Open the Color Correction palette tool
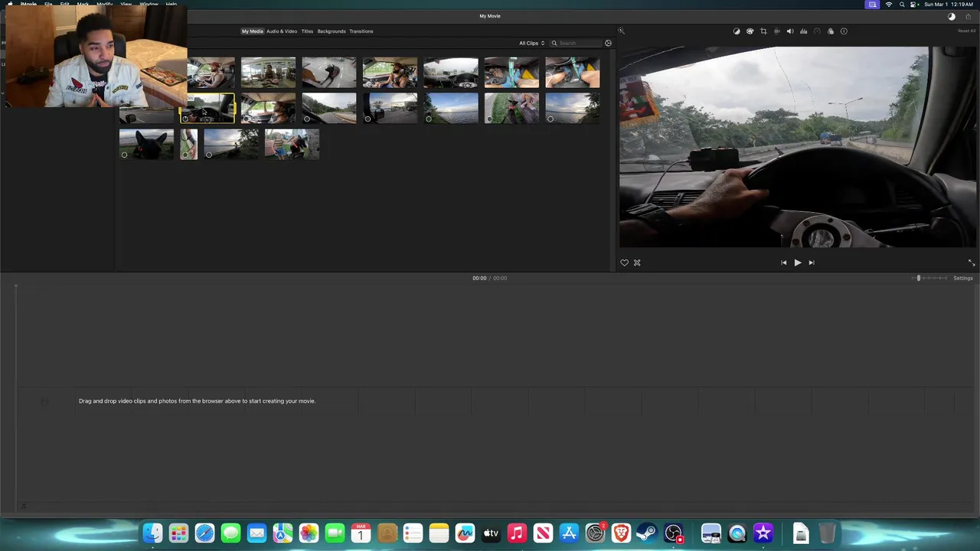 [x=750, y=31]
